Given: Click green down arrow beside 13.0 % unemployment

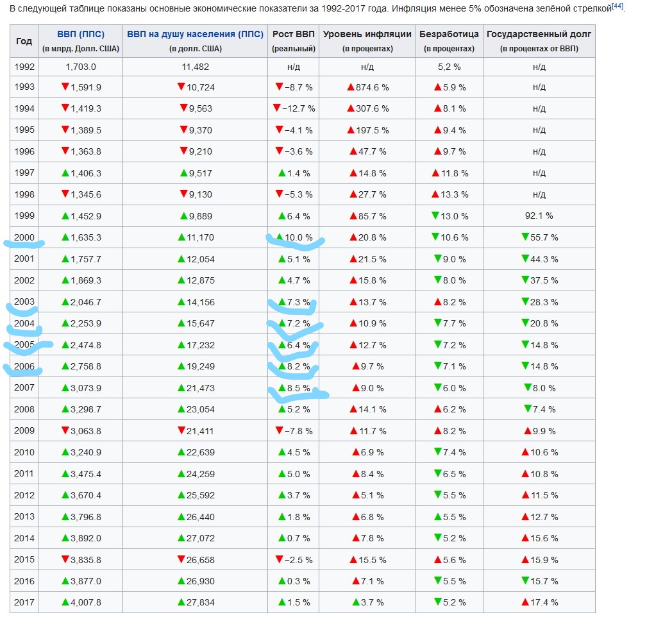Looking at the screenshot, I should click(435, 216).
